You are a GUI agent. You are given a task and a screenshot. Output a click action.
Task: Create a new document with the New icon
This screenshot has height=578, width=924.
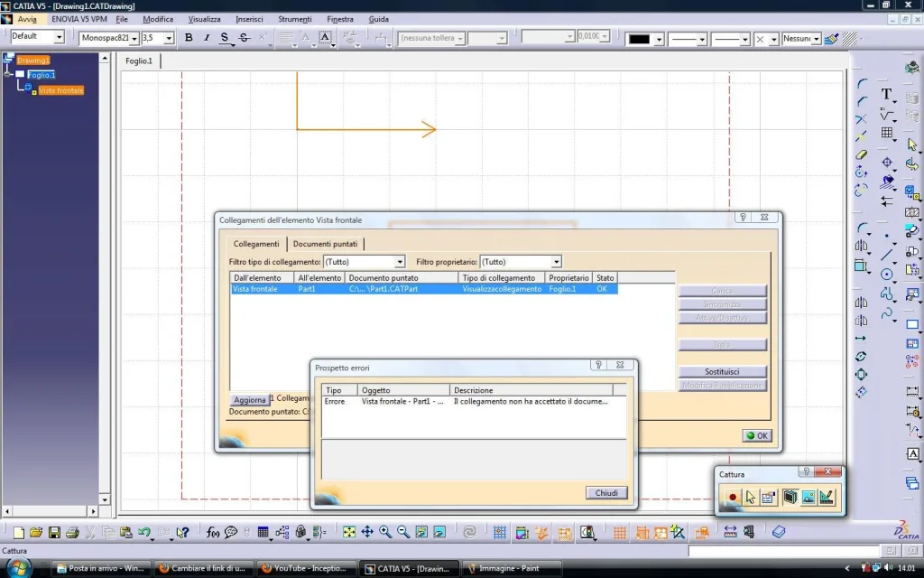19,533
